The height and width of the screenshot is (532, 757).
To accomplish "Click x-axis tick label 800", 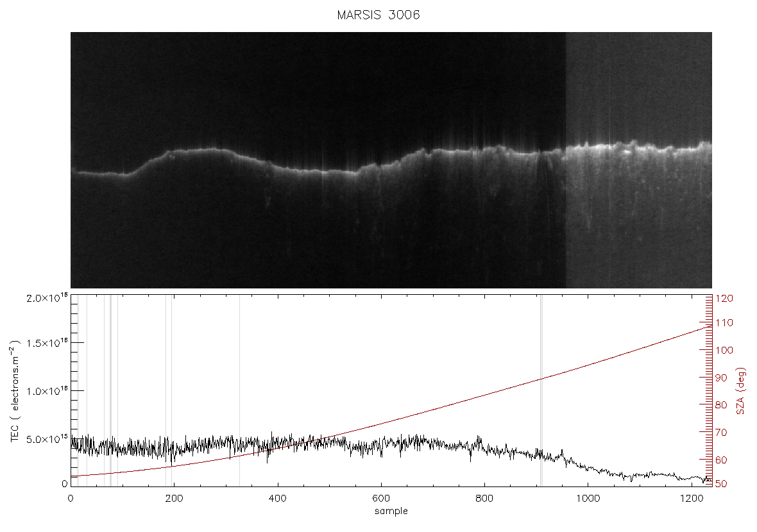I will tap(484, 498).
